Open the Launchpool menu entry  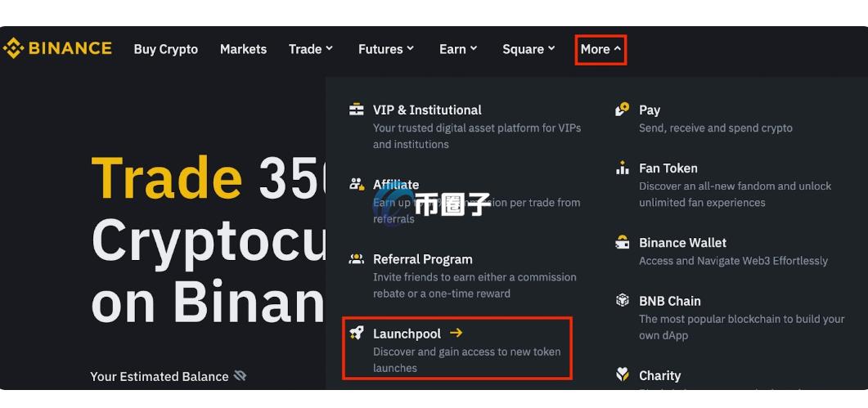pos(457,349)
